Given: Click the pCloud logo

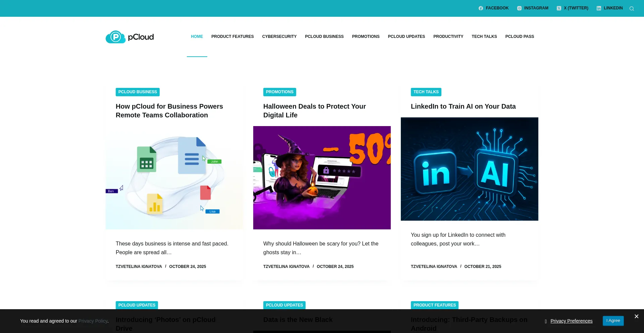Looking at the screenshot, I should point(129,37).
